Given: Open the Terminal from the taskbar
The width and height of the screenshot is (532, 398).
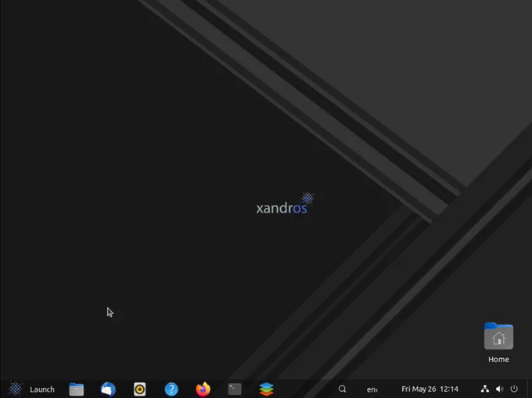Looking at the screenshot, I should point(235,389).
